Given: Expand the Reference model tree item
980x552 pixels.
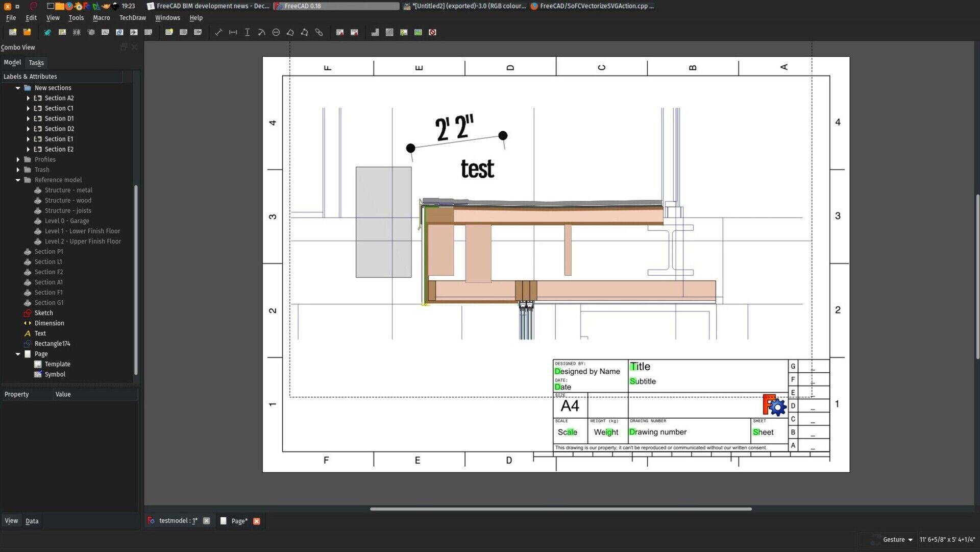Looking at the screenshot, I should 18,180.
